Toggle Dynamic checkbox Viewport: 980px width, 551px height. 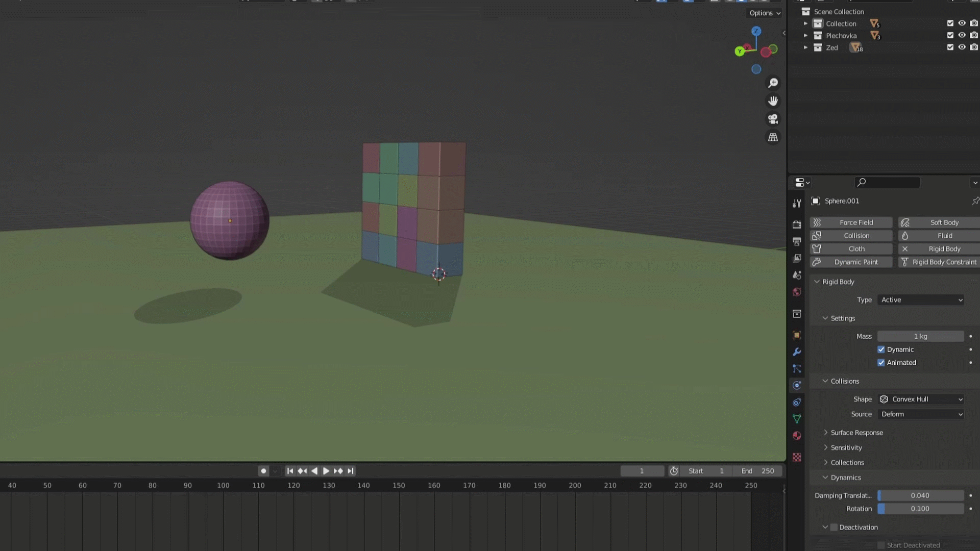tap(881, 349)
